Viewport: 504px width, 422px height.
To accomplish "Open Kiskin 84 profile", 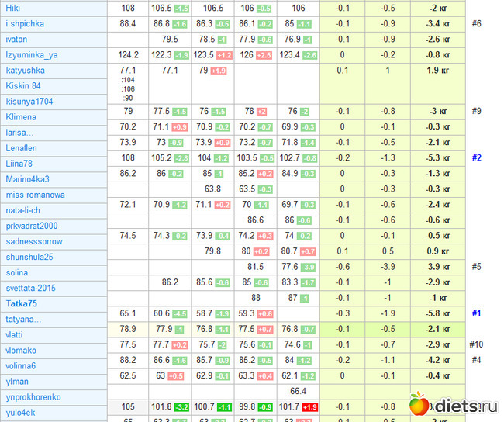I will [23, 86].
